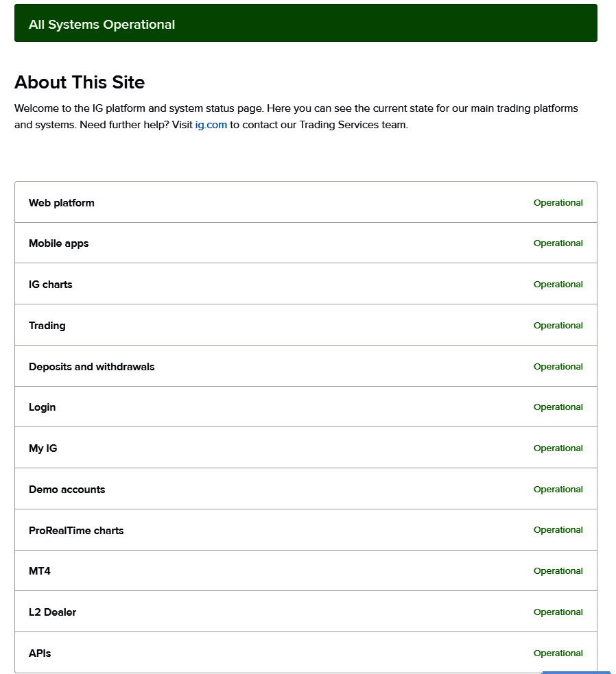Image resolution: width=616 pixels, height=674 pixels.
Task: Click the ProRealTime charts label
Action: tap(76, 531)
